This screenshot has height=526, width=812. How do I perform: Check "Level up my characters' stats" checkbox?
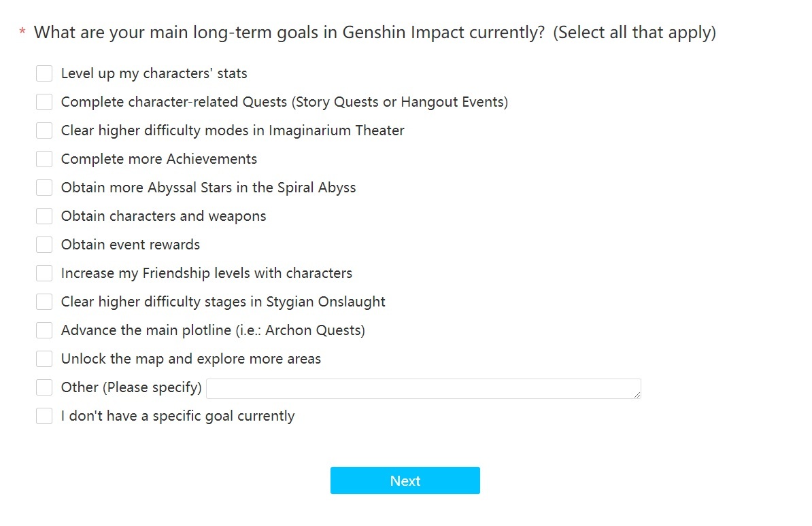pos(44,73)
